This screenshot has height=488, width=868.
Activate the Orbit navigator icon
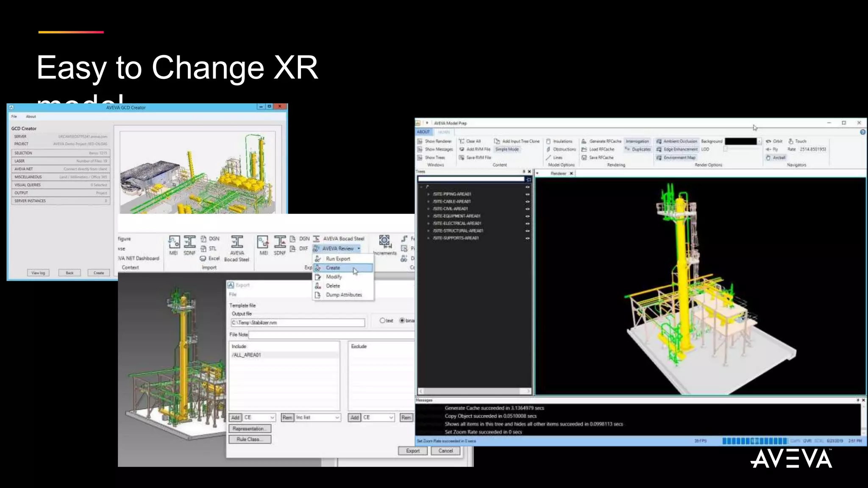(x=768, y=141)
